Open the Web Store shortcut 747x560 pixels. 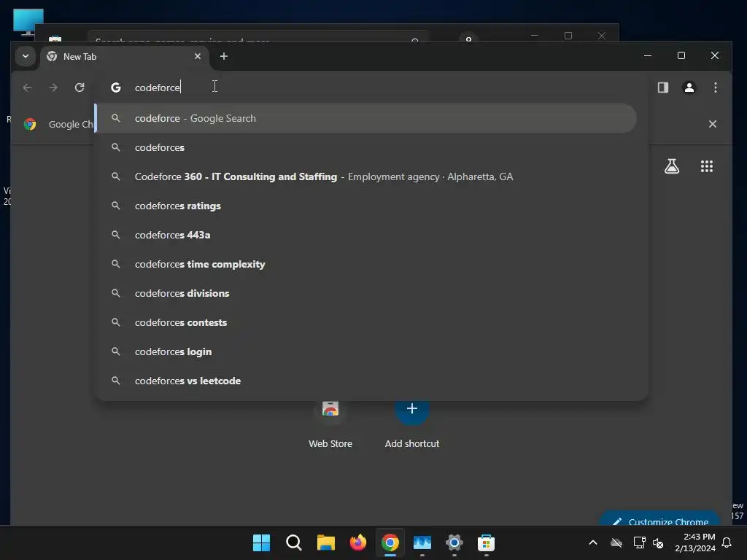click(330, 424)
